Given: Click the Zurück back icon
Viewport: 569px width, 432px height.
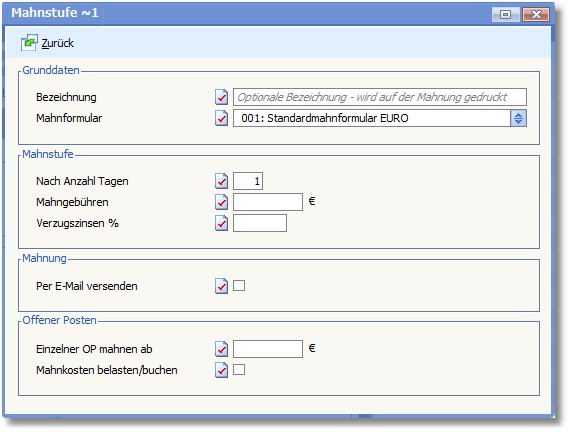Looking at the screenshot, I should [29, 43].
